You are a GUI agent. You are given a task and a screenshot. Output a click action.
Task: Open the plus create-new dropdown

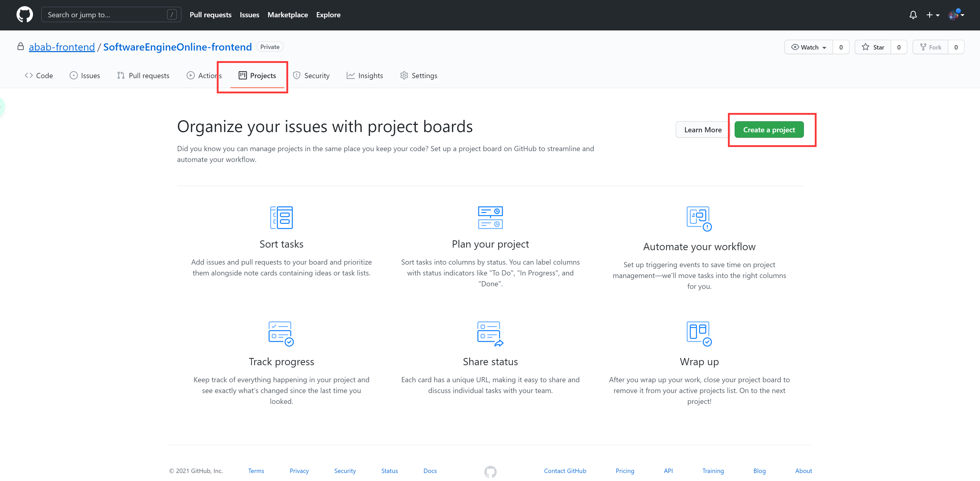coord(933,15)
